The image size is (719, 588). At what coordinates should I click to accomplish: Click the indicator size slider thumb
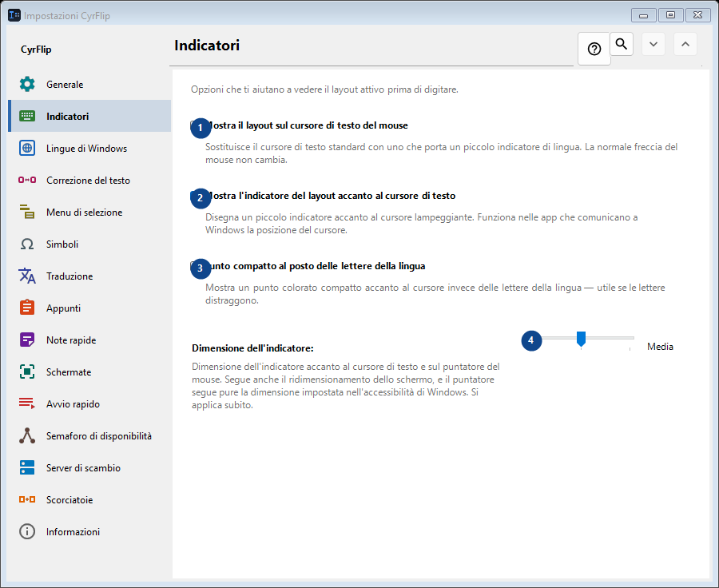tap(581, 339)
